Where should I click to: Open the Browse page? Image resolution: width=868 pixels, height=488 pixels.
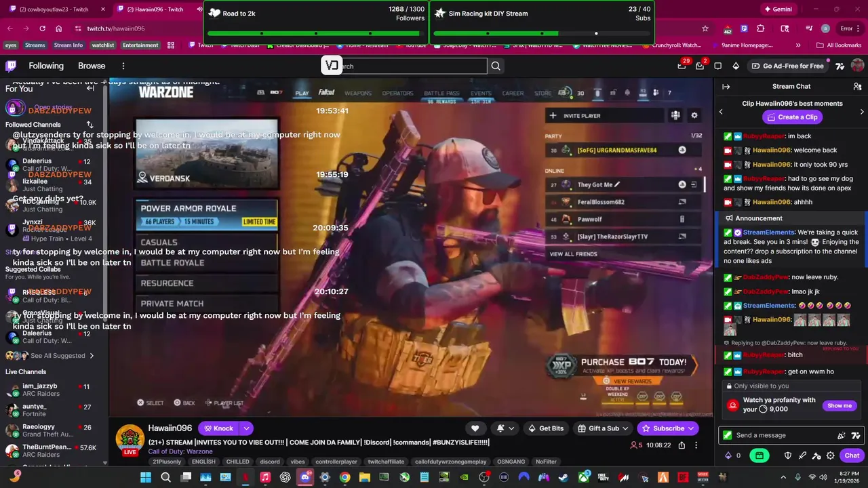pyautogui.click(x=92, y=66)
